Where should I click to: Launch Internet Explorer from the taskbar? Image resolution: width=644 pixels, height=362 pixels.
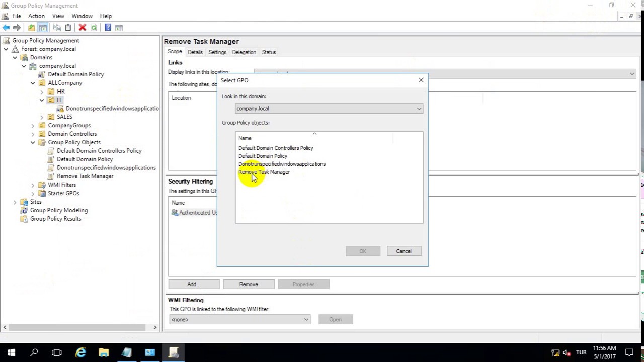(80, 352)
